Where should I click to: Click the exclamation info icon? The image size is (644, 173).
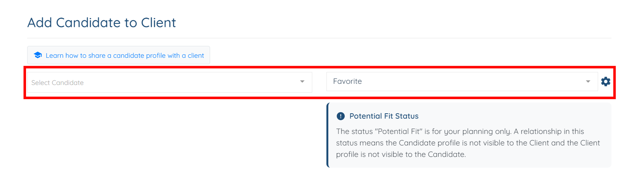(341, 116)
